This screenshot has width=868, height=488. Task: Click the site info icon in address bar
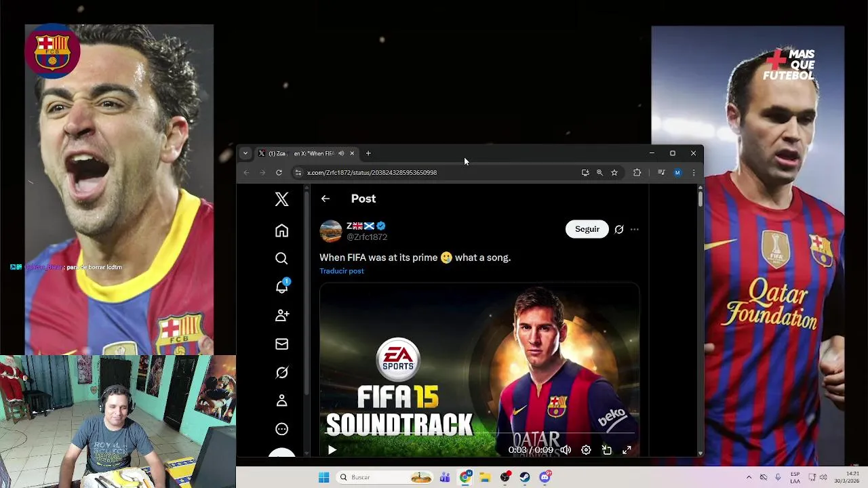pyautogui.click(x=298, y=173)
